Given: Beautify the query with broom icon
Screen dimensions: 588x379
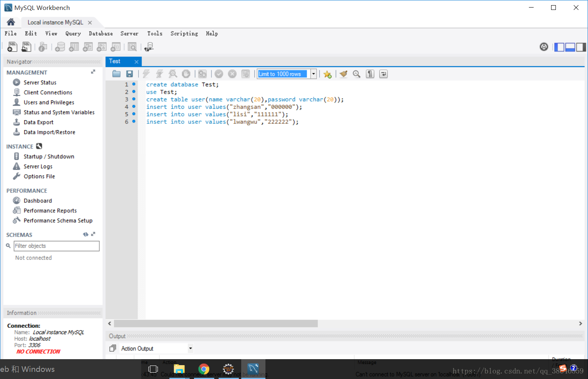Looking at the screenshot, I should pyautogui.click(x=344, y=74).
